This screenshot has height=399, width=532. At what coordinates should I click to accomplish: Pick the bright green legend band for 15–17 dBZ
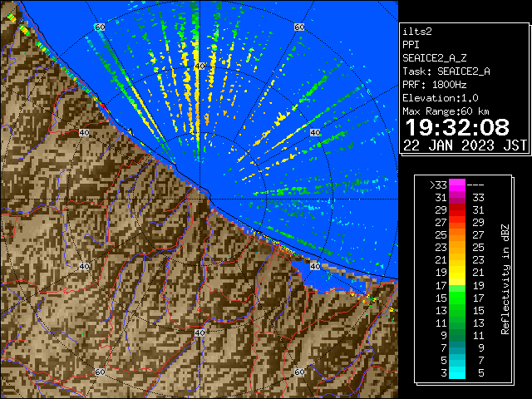click(457, 298)
